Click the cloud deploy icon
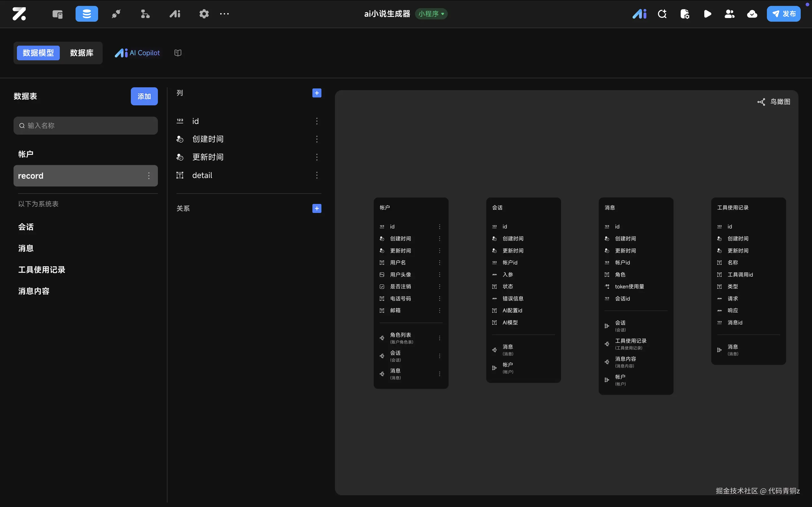812x507 pixels. [x=752, y=14]
